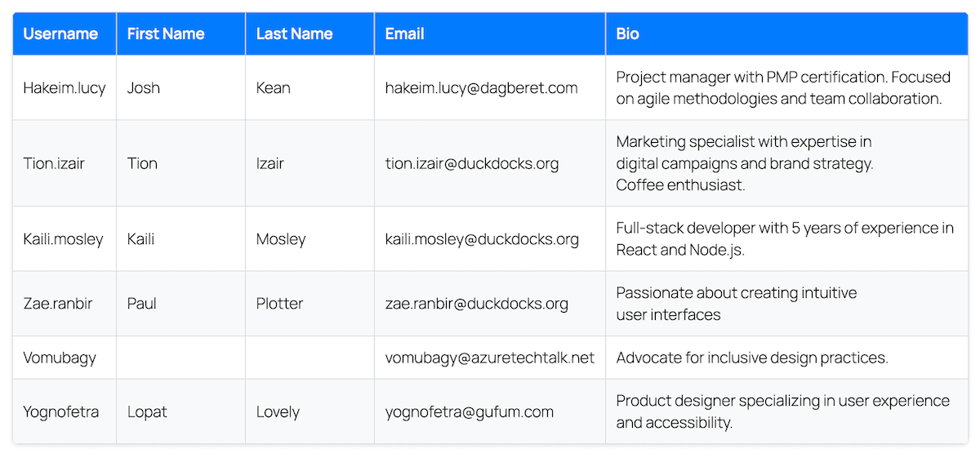Select the Zae.ranbir username cell
Viewport: 980px width, 458px height.
pos(65,304)
